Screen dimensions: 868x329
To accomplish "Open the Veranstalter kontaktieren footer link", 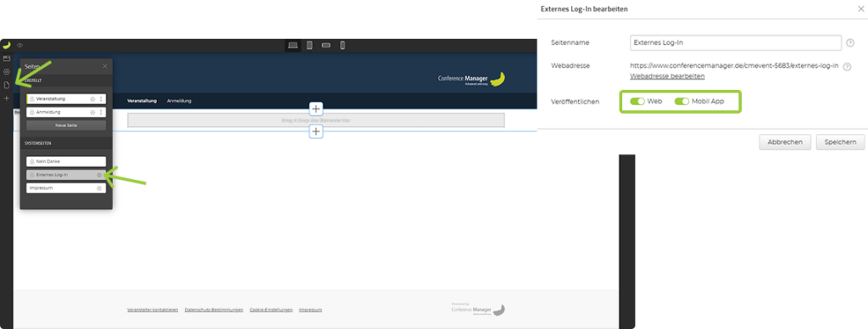I will coord(153,310).
